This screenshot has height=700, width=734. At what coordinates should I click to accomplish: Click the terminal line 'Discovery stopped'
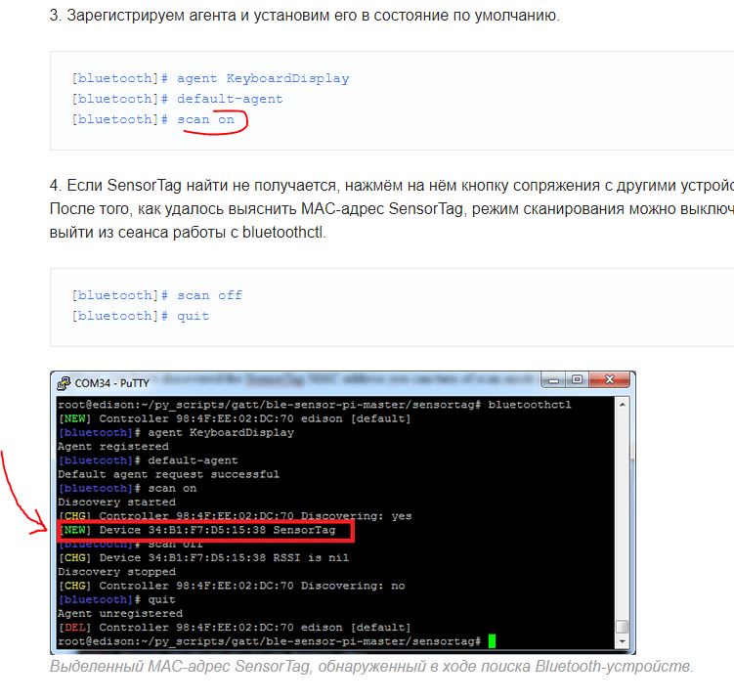click(x=116, y=572)
